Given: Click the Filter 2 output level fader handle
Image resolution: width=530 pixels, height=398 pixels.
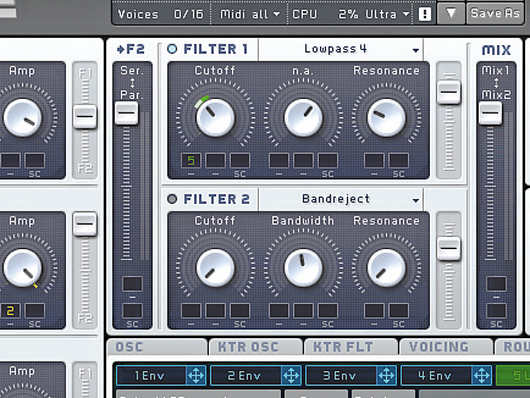Looking at the screenshot, I should [x=449, y=248].
